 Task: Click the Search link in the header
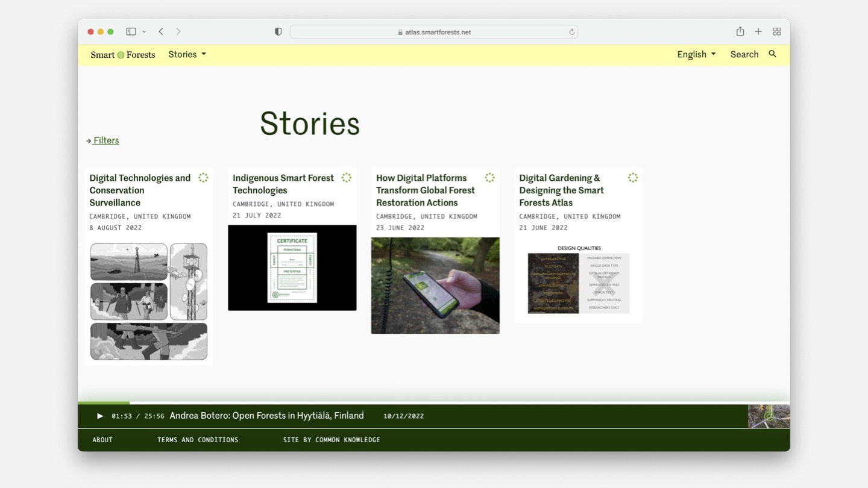744,54
